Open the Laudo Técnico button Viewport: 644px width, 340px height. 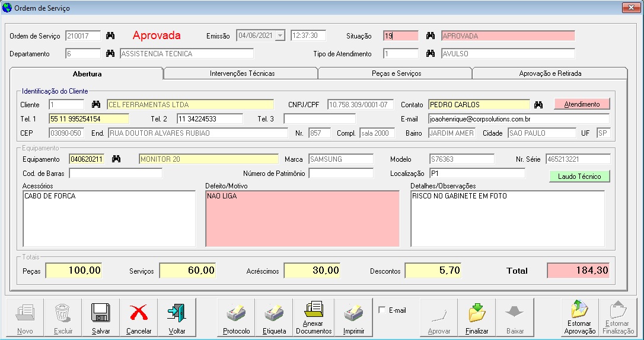point(579,176)
